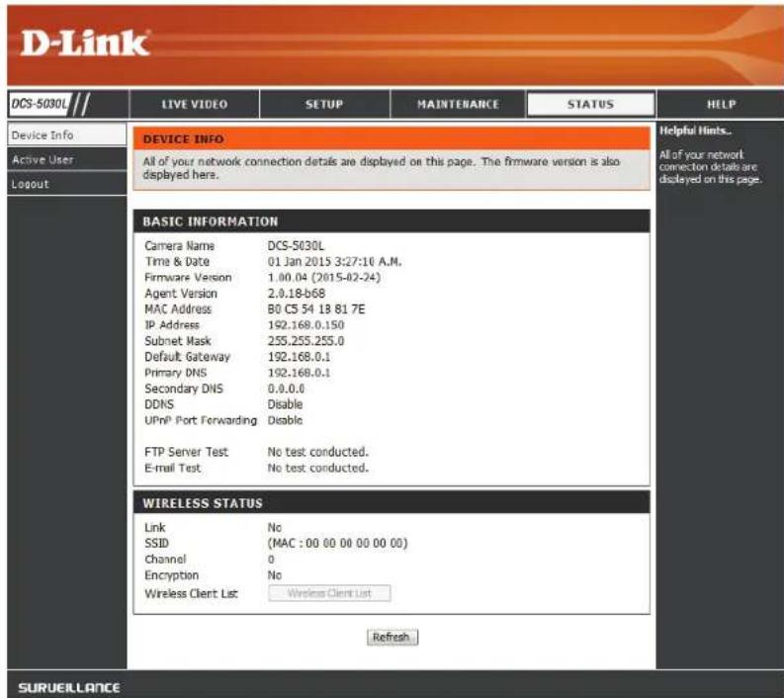Click the Default Gateway value 192.168.0.1
The height and width of the screenshot is (698, 784).
299,357
